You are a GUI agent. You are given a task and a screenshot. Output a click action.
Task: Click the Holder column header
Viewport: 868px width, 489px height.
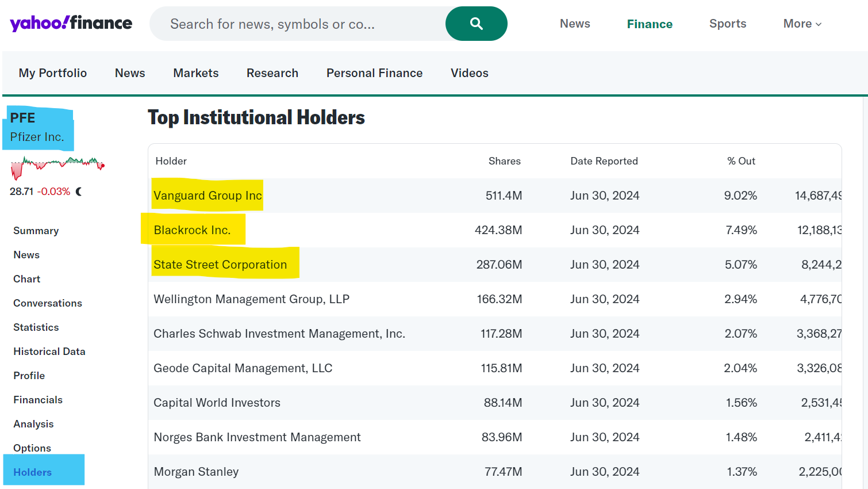click(171, 161)
